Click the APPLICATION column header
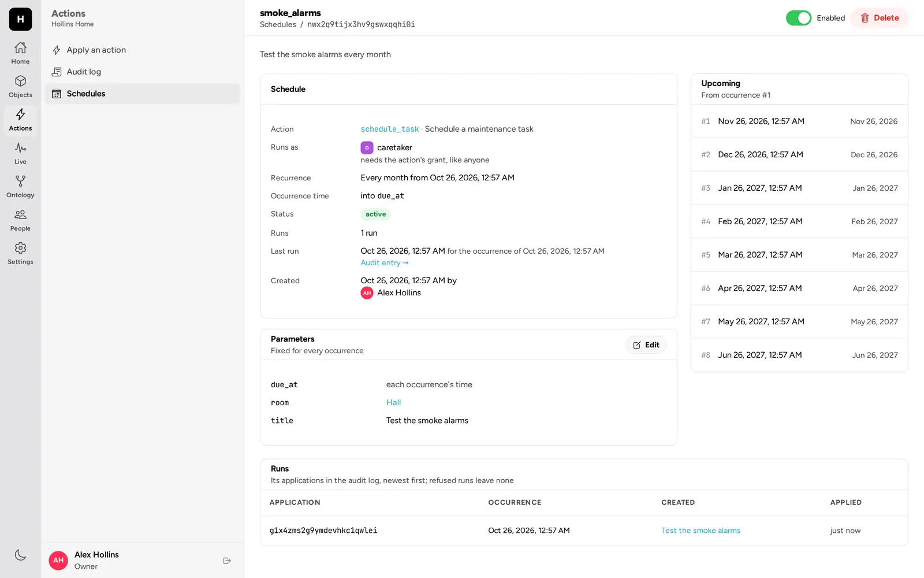924x578 pixels. coord(295,503)
